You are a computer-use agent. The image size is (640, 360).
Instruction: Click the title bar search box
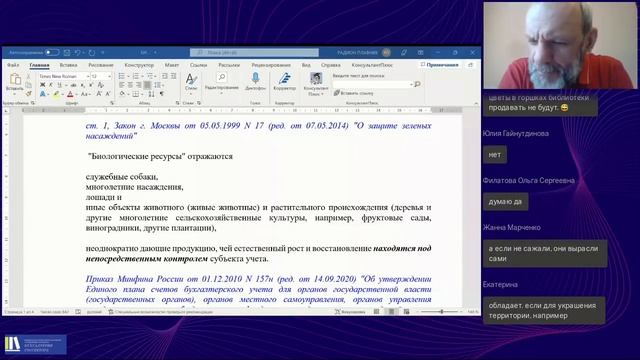(254, 53)
